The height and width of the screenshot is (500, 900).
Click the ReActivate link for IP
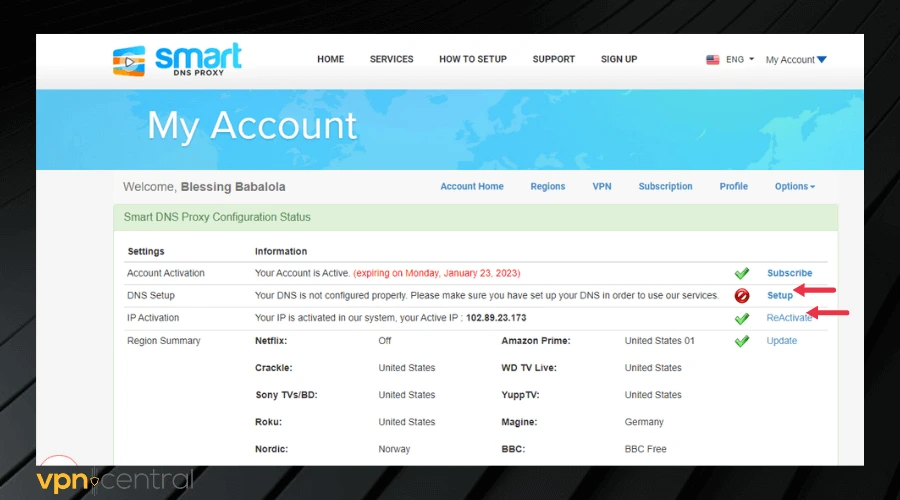click(789, 318)
